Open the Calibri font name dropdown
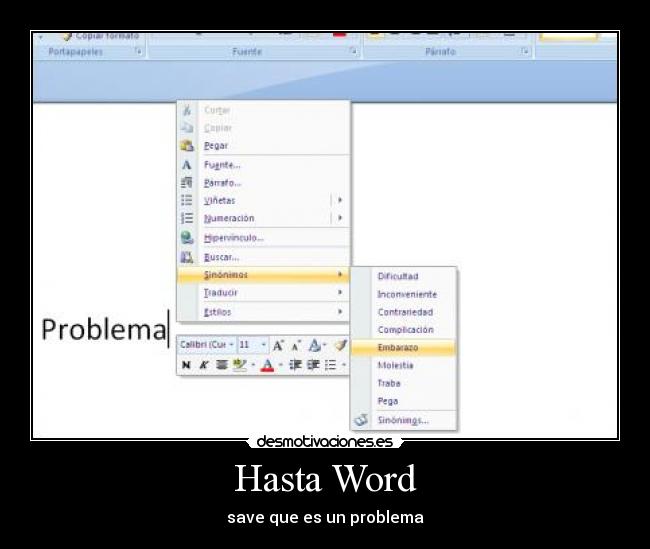Screen dimensions: 650x549 [232, 345]
